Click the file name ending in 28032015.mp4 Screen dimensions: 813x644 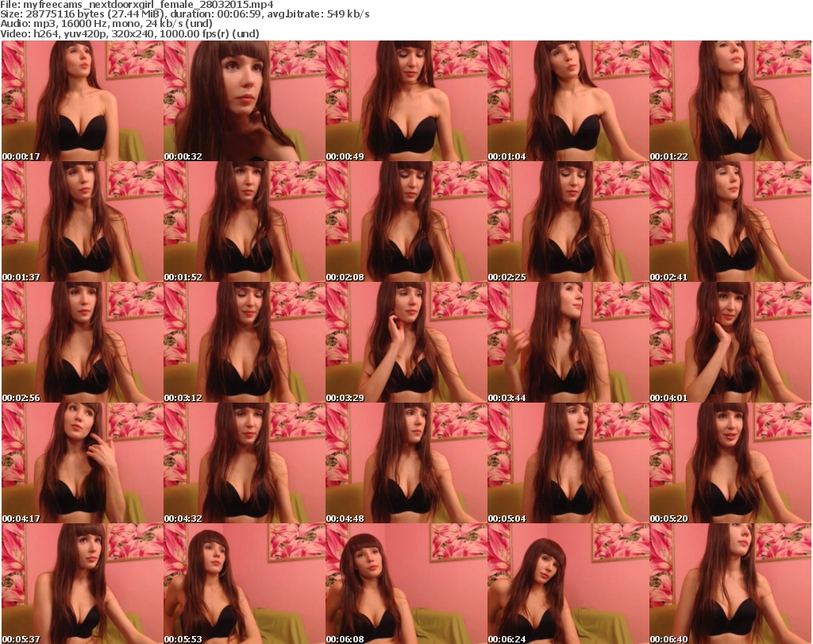pyautogui.click(x=148, y=5)
